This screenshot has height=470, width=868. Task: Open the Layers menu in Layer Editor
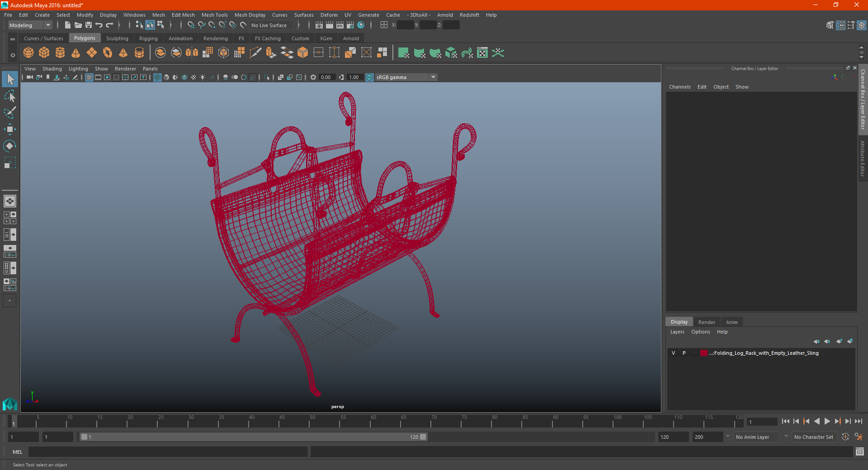point(677,332)
